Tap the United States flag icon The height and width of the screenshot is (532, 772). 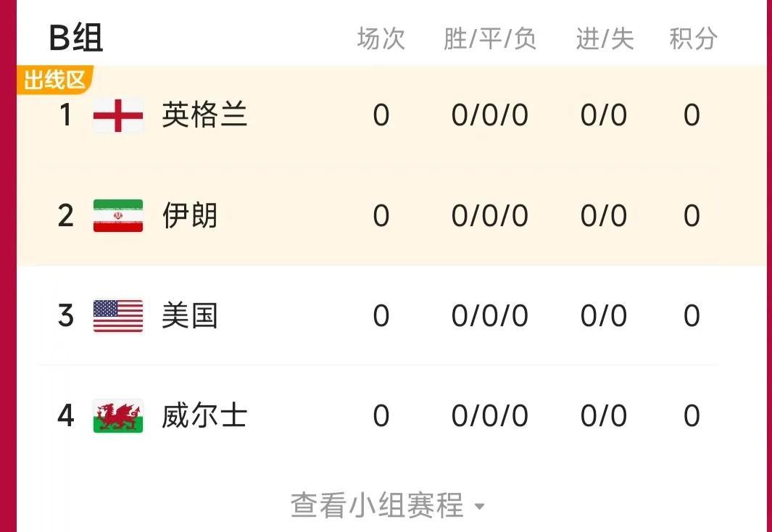(x=118, y=316)
